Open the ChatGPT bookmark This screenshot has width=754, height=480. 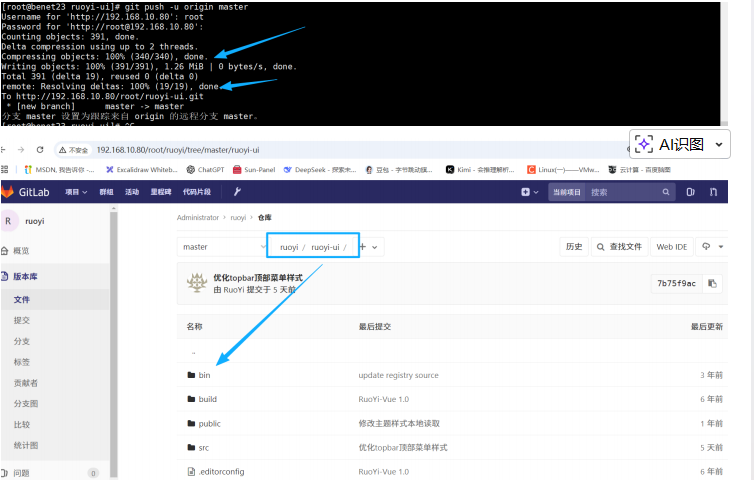[x=205, y=170]
